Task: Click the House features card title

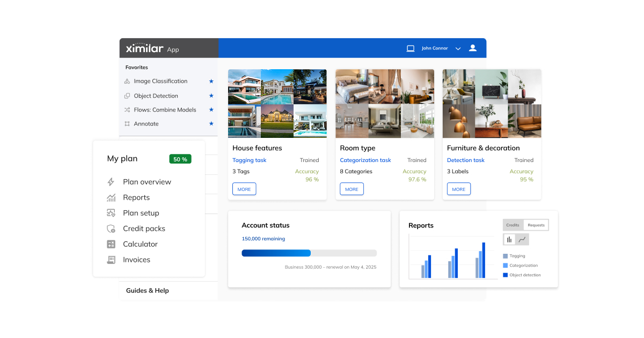Action: tap(257, 148)
